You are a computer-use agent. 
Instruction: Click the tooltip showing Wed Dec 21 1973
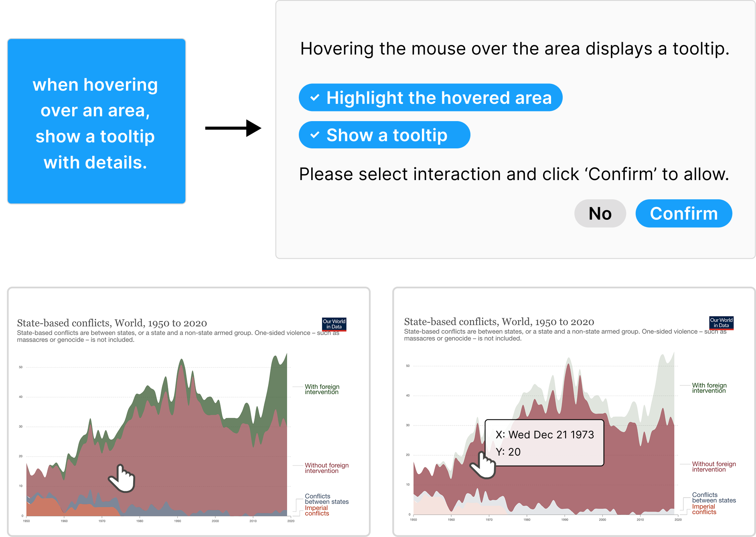pyautogui.click(x=544, y=443)
